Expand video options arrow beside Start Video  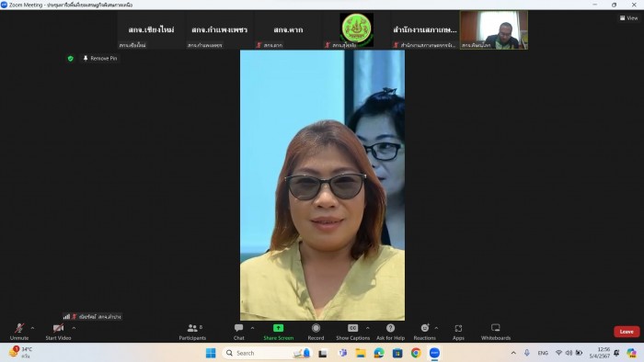pyautogui.click(x=74, y=328)
